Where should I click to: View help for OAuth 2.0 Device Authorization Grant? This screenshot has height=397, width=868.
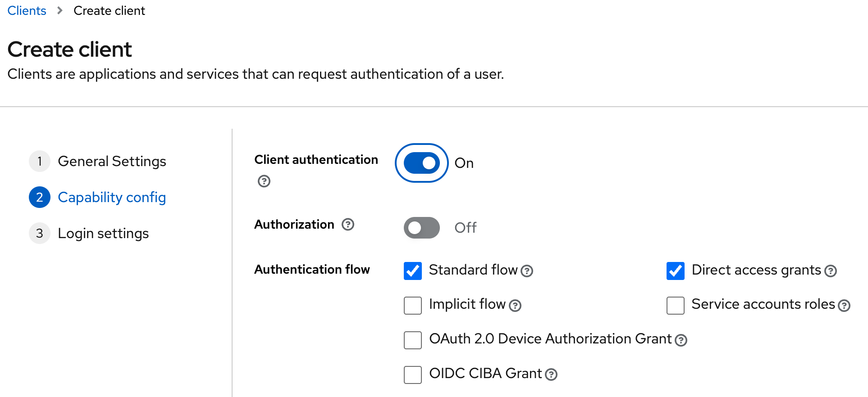point(681,340)
